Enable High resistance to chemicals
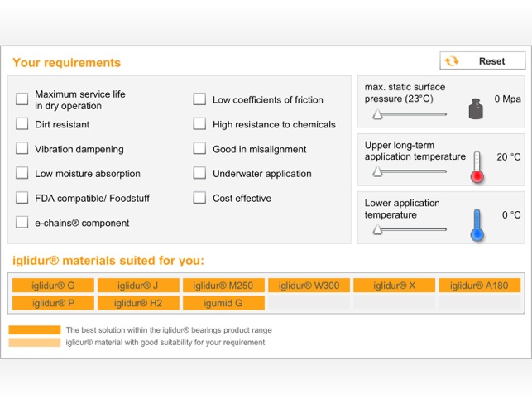This screenshot has height=399, width=532. 199,124
